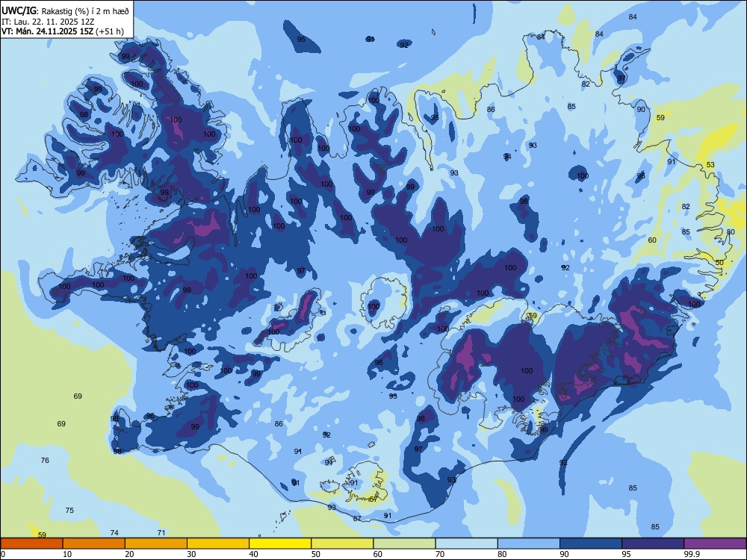The width and height of the screenshot is (747, 560).
Task: Click the 10–20 orange legend swatch
Action: (x=94, y=544)
